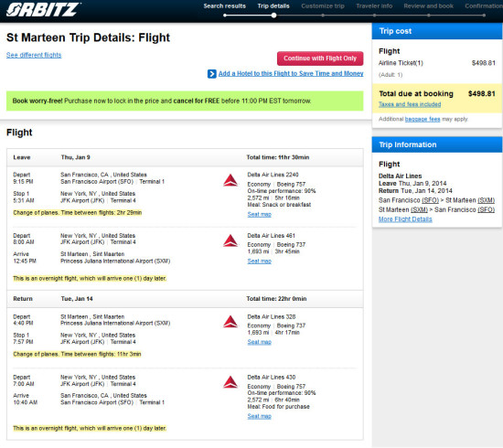Click the Traveler info step

374,6
